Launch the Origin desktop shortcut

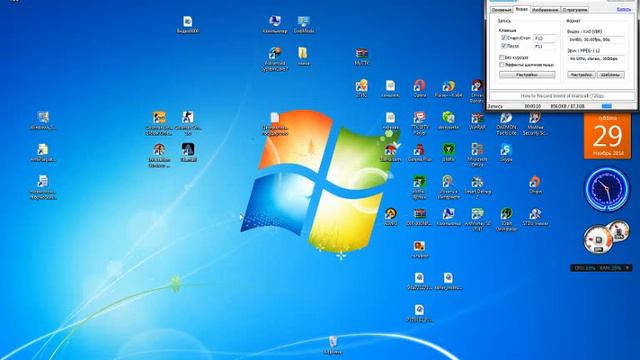point(535,184)
